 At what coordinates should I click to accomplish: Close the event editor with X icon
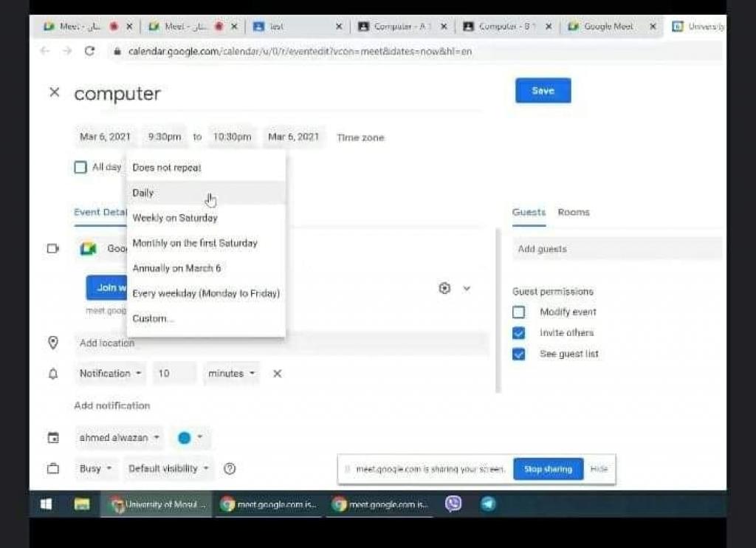[54, 92]
